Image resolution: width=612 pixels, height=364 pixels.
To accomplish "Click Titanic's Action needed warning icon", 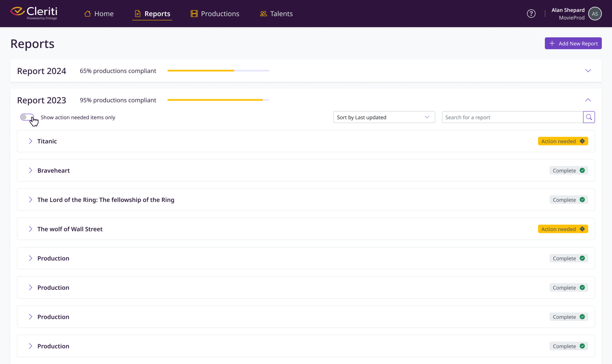I will (582, 141).
